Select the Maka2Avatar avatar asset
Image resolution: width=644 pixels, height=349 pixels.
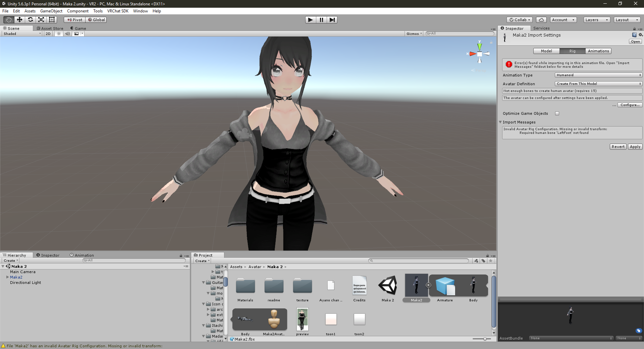[274, 322]
